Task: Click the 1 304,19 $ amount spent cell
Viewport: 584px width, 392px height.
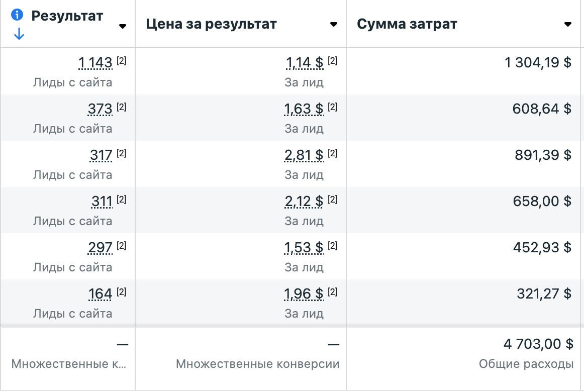Action: click(538, 63)
